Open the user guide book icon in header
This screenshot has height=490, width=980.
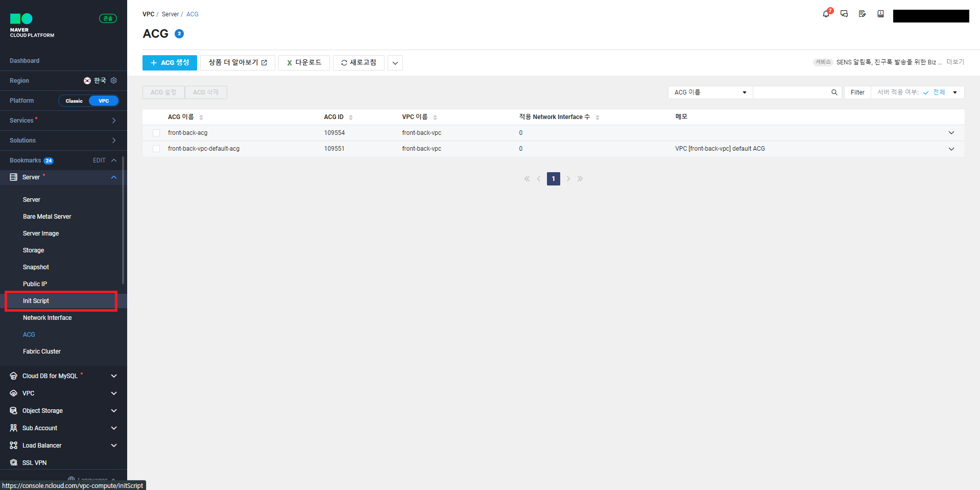coord(880,14)
